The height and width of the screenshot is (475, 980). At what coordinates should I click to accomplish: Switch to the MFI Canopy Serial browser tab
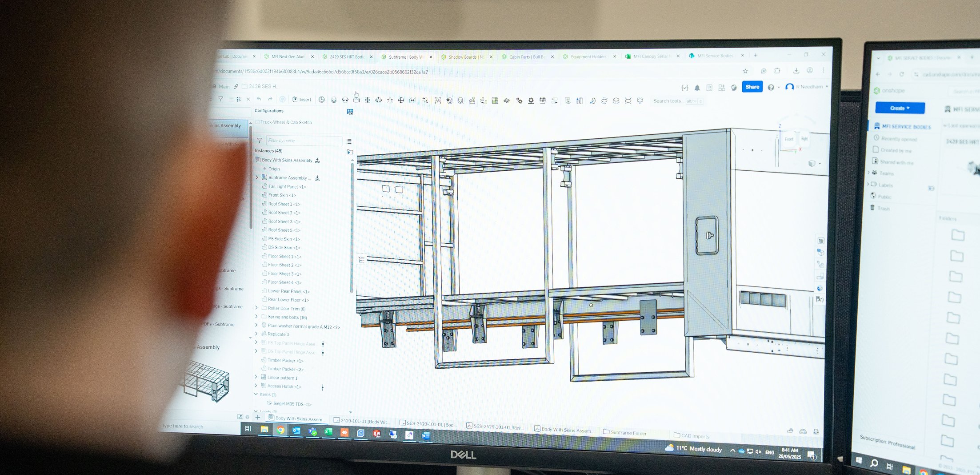pos(652,56)
